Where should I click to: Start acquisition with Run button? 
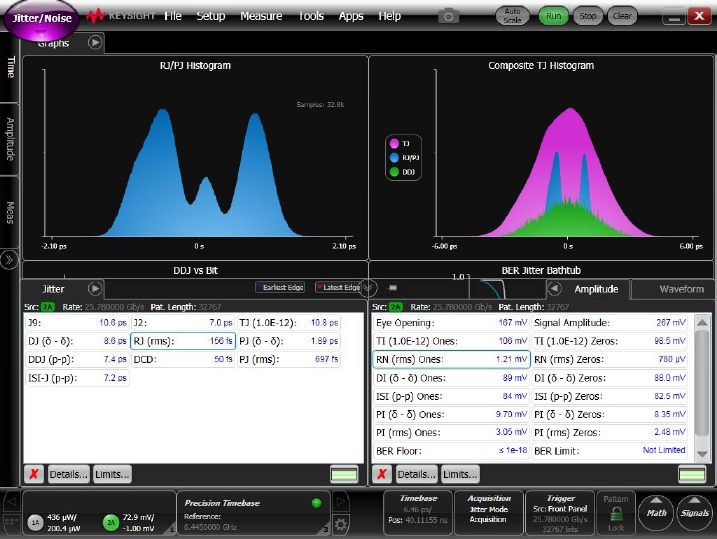[553, 16]
